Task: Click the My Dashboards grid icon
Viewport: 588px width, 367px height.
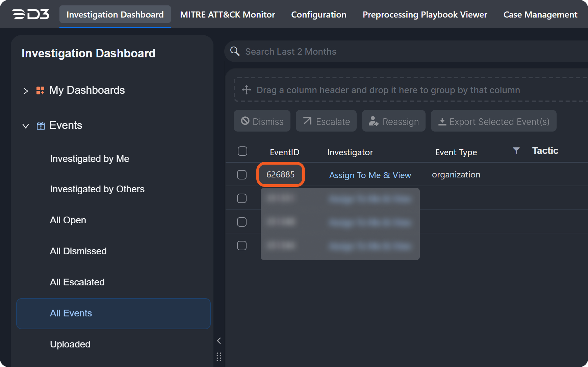Action: (x=40, y=90)
